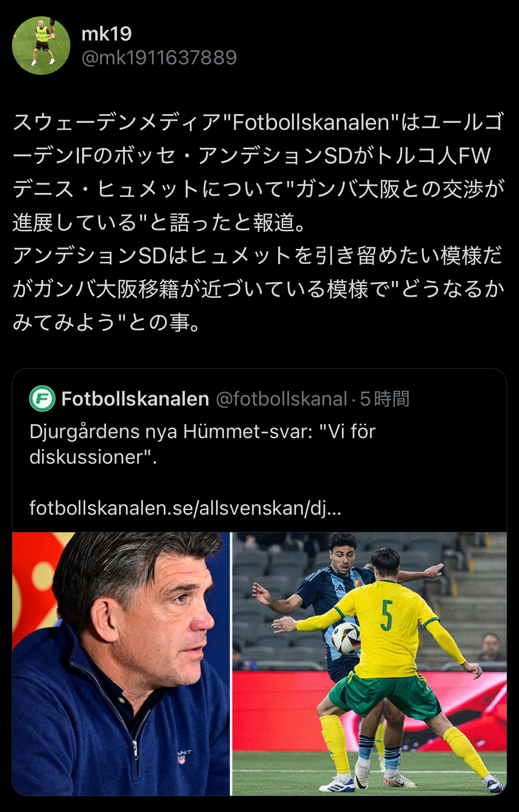
Task: Open the @mk1911637889 handle
Action: tap(159, 58)
